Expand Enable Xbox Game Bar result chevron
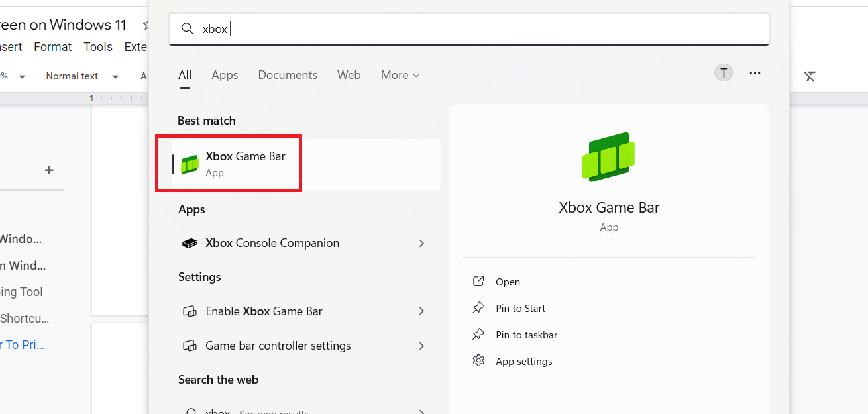This screenshot has width=868, height=414. pyautogui.click(x=421, y=311)
